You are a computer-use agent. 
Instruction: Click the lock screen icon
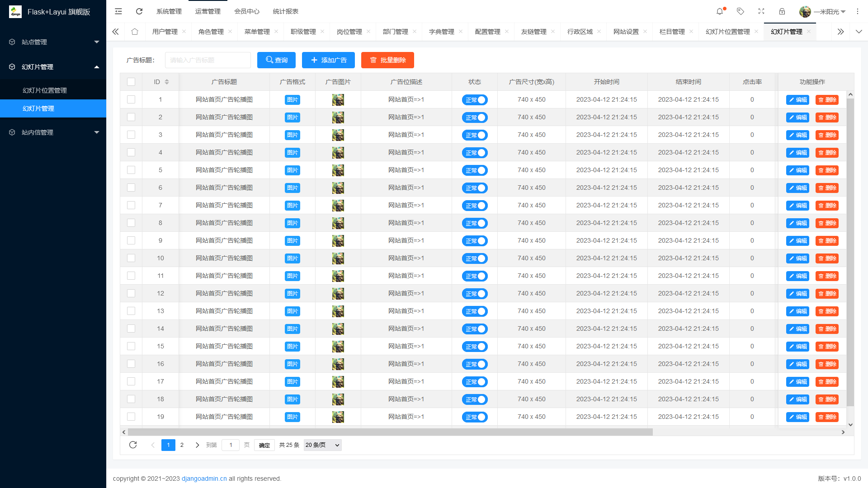point(782,11)
